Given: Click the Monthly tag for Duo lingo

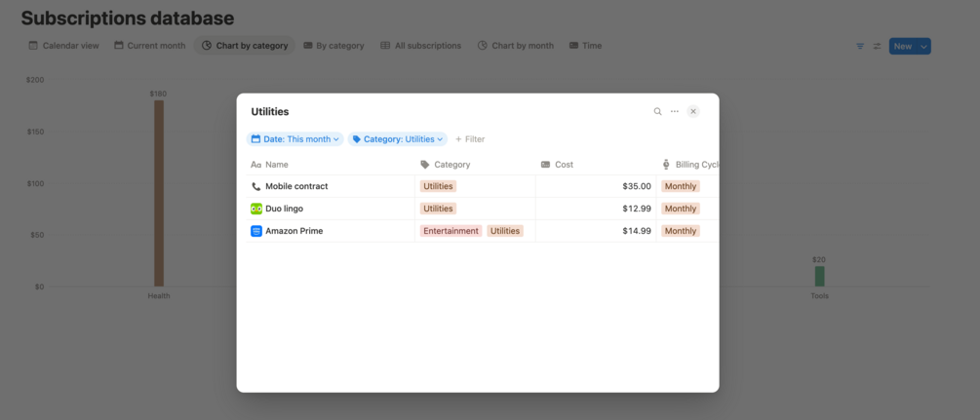Looking at the screenshot, I should pyautogui.click(x=681, y=209).
